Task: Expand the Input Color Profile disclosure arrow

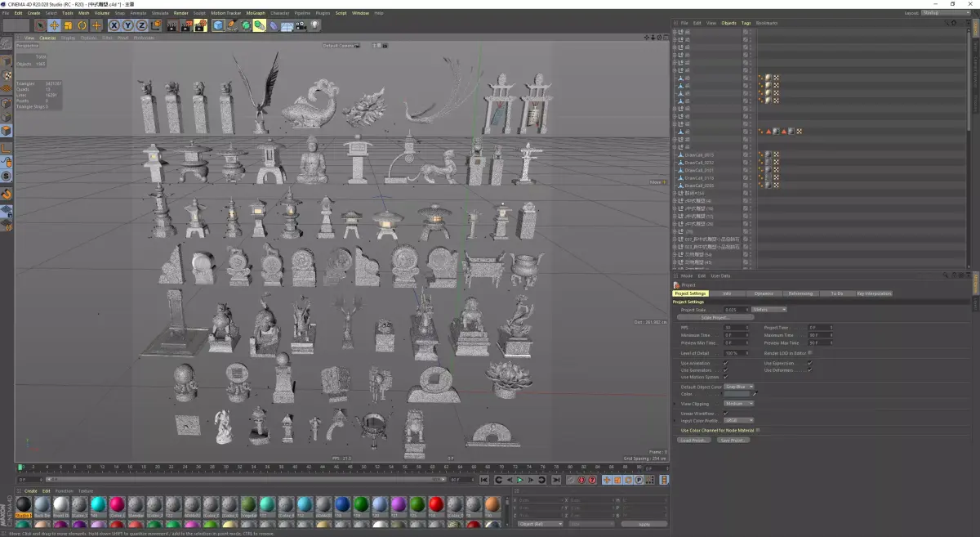Action: pyautogui.click(x=675, y=420)
